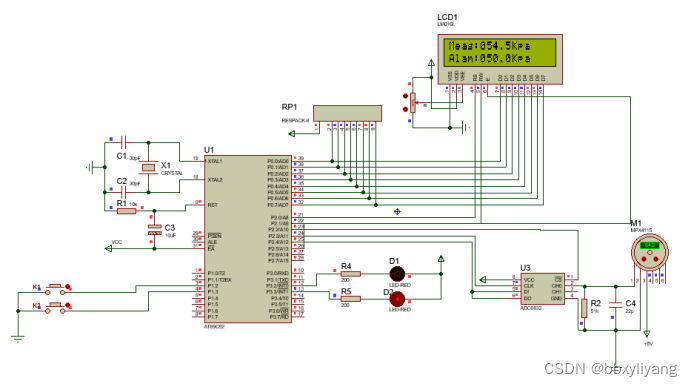
Task: Select the potentiometer body beside LCD1
Action: click(x=413, y=102)
